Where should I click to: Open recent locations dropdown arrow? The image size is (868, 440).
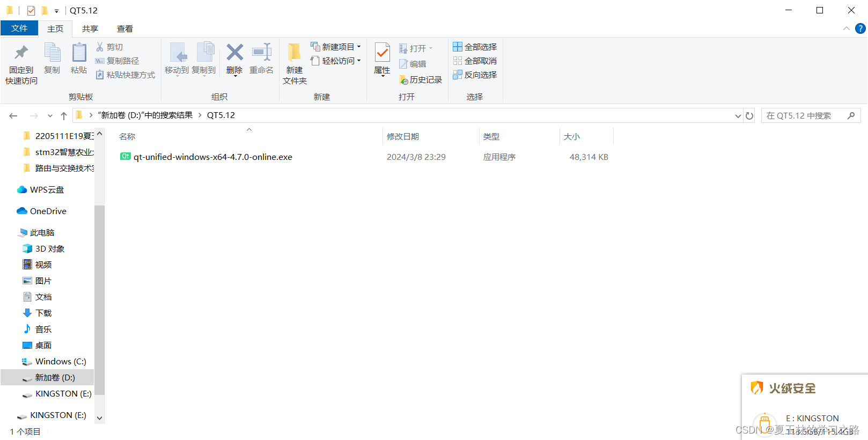[50, 116]
